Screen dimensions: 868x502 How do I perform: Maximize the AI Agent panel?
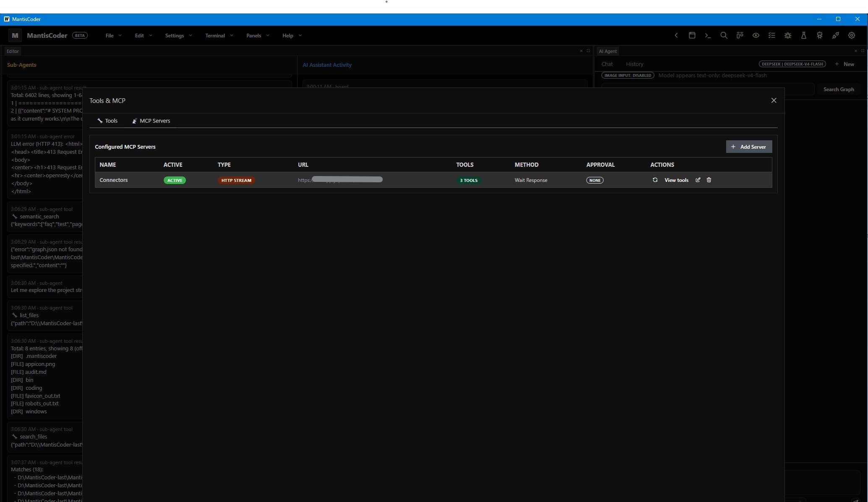pyautogui.click(x=863, y=51)
